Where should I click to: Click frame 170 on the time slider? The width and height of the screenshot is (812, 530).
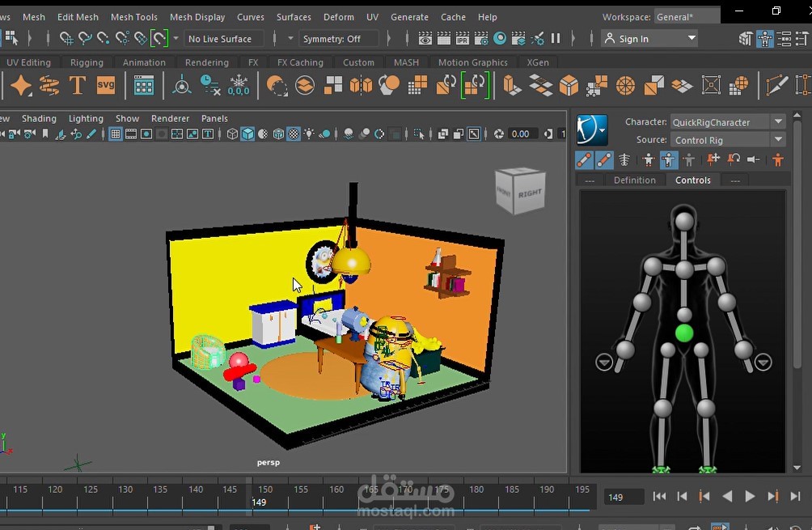pyautogui.click(x=407, y=490)
